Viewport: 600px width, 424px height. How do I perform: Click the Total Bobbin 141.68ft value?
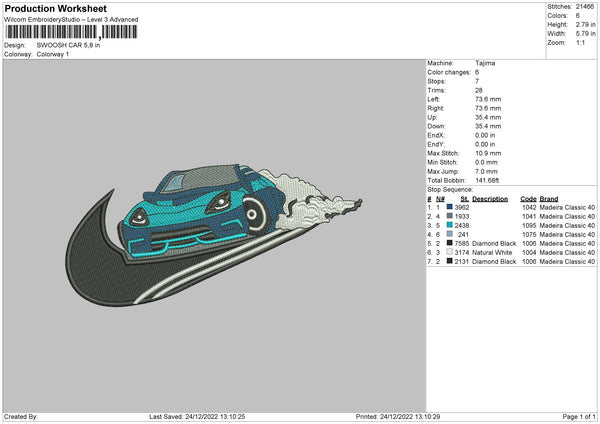(487, 181)
